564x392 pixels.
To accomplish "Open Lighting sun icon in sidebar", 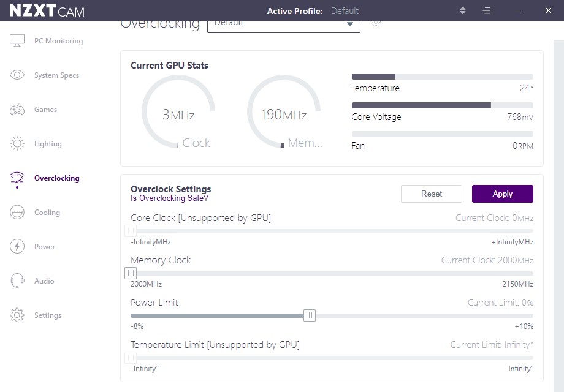I will [x=17, y=144].
